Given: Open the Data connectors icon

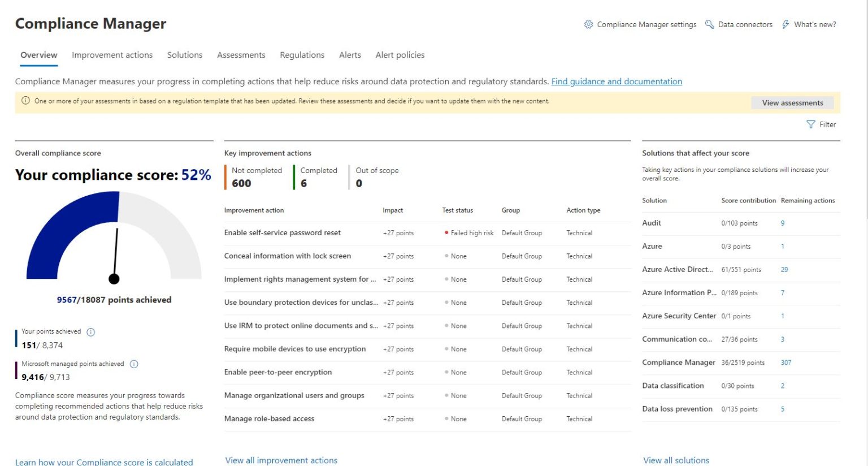Looking at the screenshot, I should click(x=710, y=24).
